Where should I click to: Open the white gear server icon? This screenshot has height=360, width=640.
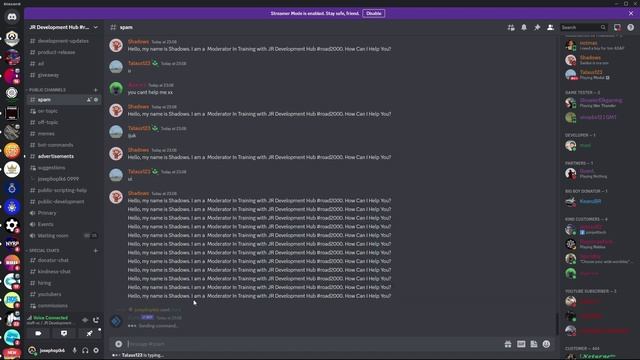(x=12, y=225)
